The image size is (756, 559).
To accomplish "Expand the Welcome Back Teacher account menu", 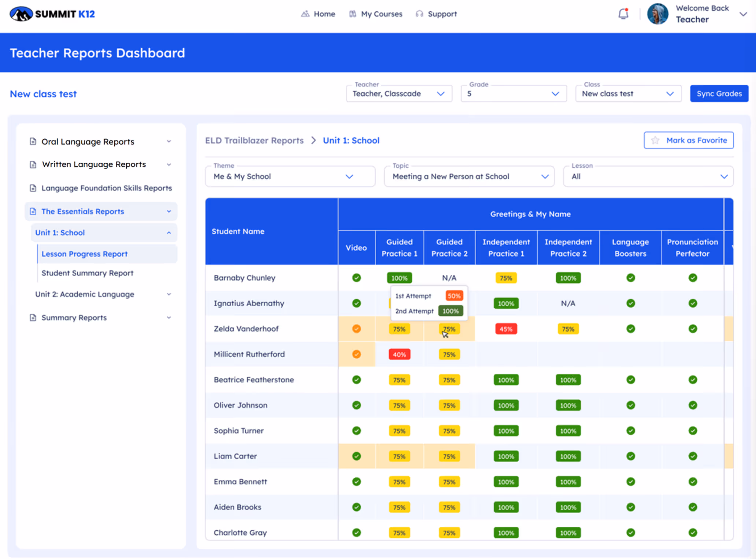I will pyautogui.click(x=743, y=14).
